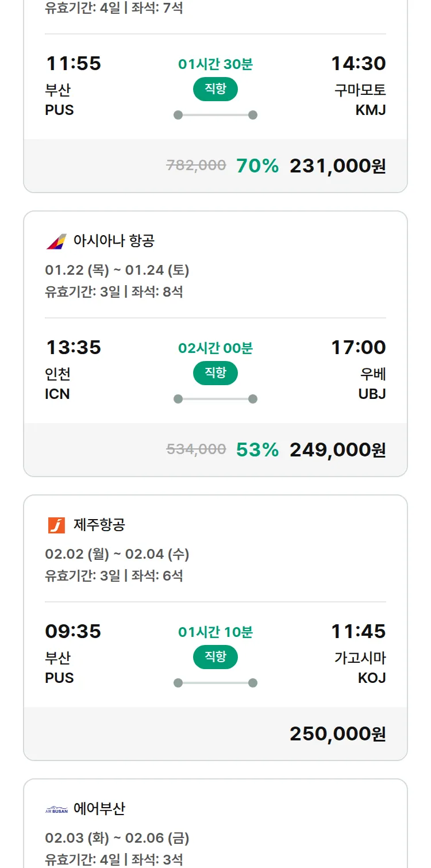
Task: Open the 에어부산 flight card title
Action: [x=99, y=809]
